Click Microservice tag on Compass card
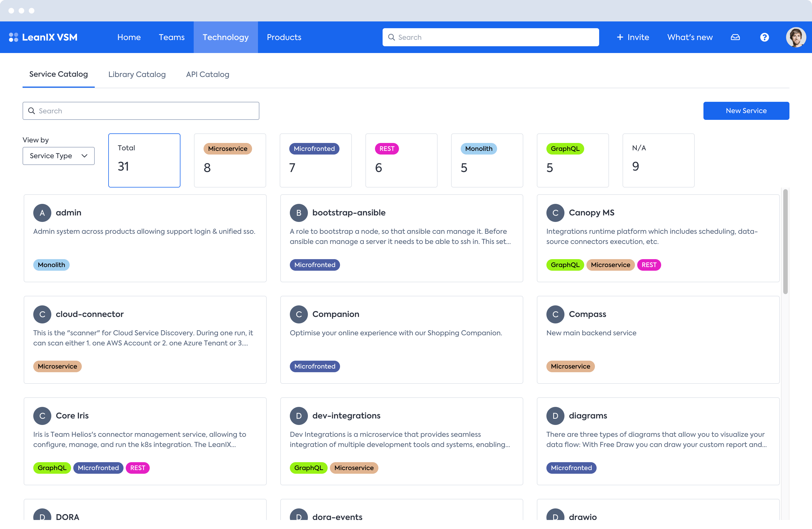Screen dimensions: 812x529 point(570,367)
